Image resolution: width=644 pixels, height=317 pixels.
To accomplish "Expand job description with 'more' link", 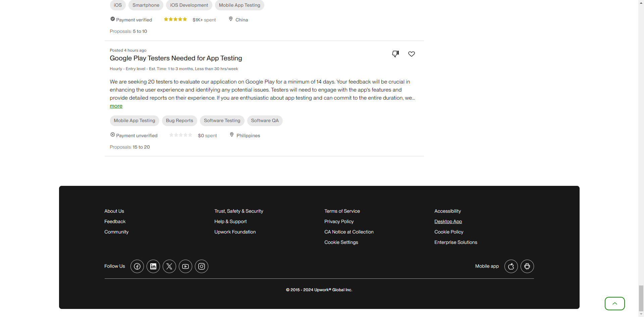I will [x=116, y=106].
